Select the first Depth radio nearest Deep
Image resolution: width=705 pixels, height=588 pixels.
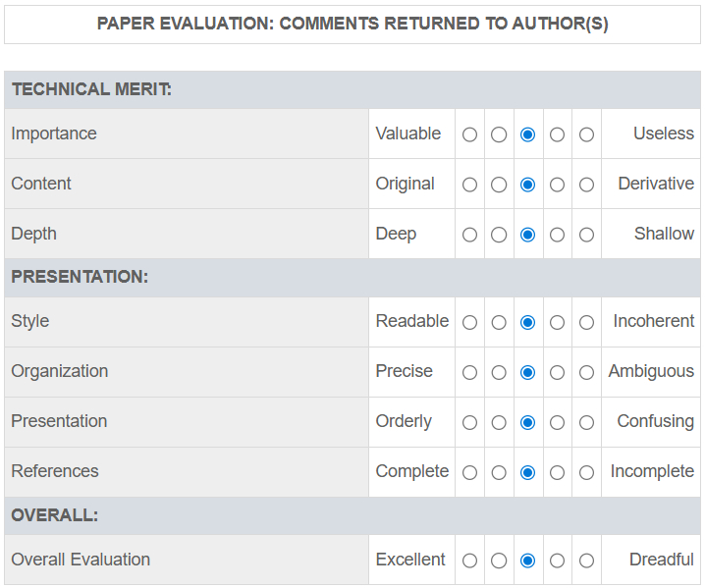469,235
